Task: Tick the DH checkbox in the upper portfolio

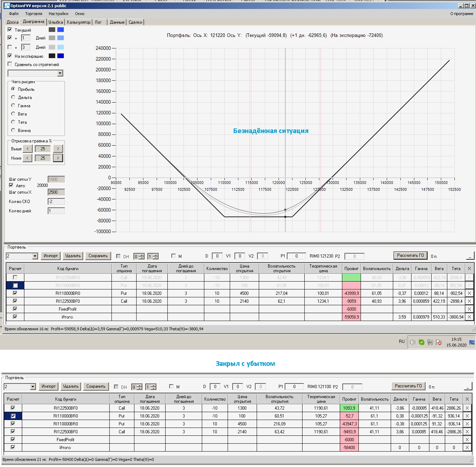Action: pyautogui.click(x=118, y=256)
